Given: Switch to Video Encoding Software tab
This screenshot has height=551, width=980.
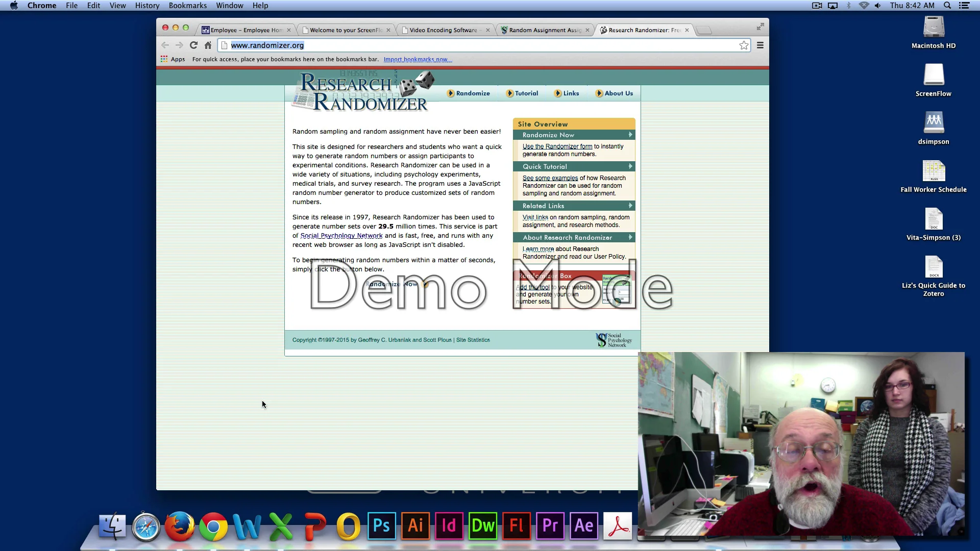Looking at the screenshot, I should click(x=445, y=30).
